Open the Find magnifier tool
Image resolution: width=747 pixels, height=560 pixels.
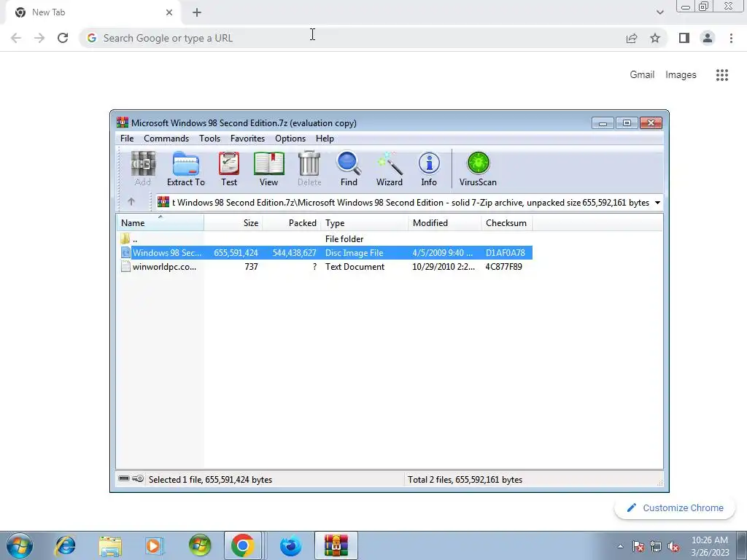[349, 168]
